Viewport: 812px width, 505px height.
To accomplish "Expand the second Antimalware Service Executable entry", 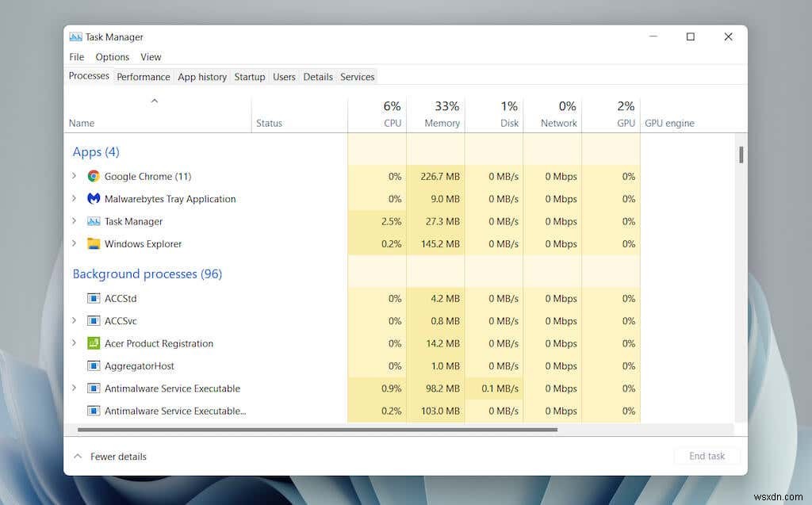I will tap(74, 411).
